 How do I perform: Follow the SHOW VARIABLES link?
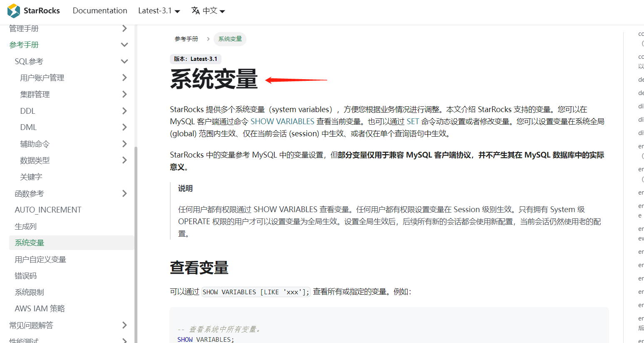[282, 121]
